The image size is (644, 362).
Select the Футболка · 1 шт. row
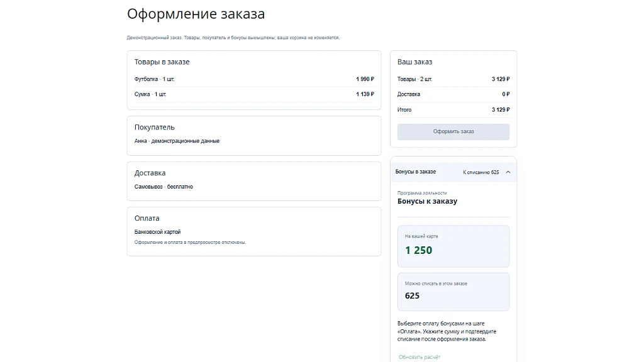coord(254,79)
